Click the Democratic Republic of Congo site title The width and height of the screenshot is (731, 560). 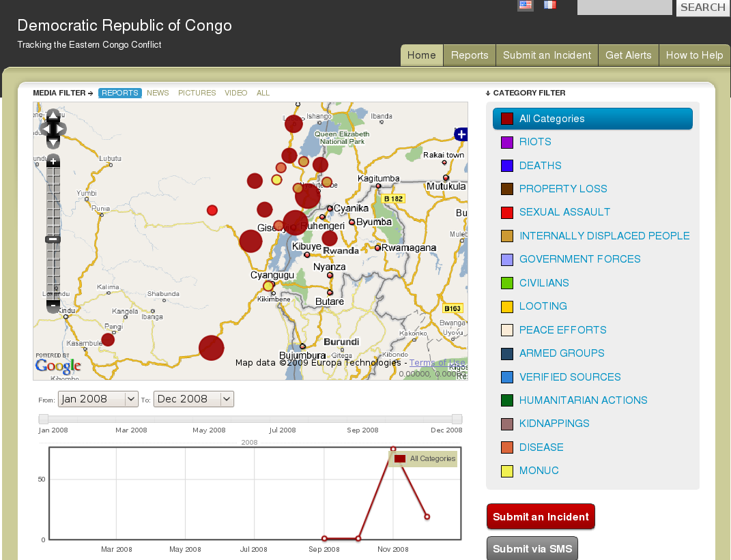point(124,25)
